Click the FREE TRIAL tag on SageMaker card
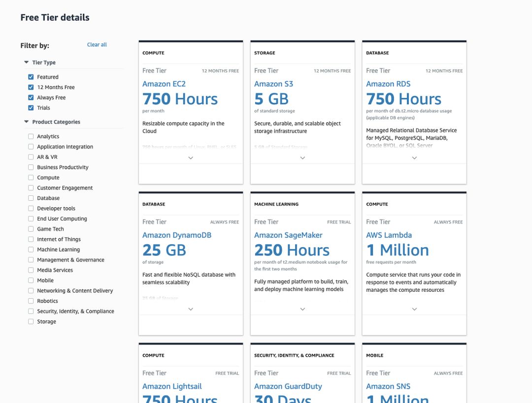 pos(339,222)
